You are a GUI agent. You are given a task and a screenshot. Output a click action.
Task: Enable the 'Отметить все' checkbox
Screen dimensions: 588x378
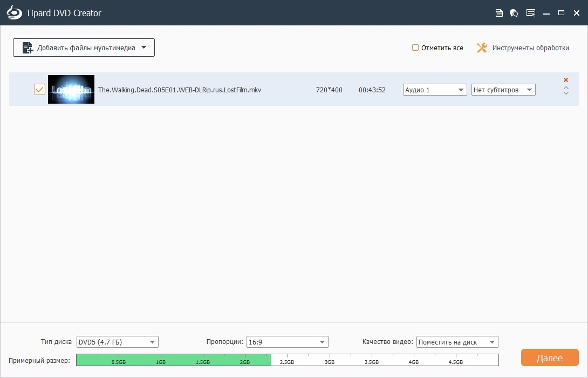click(415, 48)
